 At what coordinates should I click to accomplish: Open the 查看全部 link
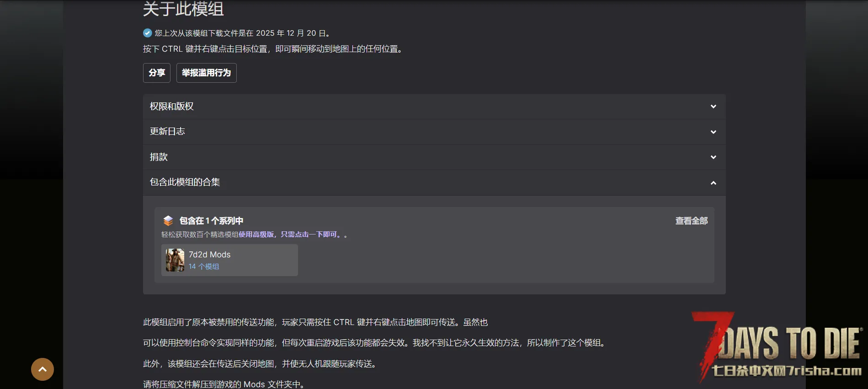(691, 221)
